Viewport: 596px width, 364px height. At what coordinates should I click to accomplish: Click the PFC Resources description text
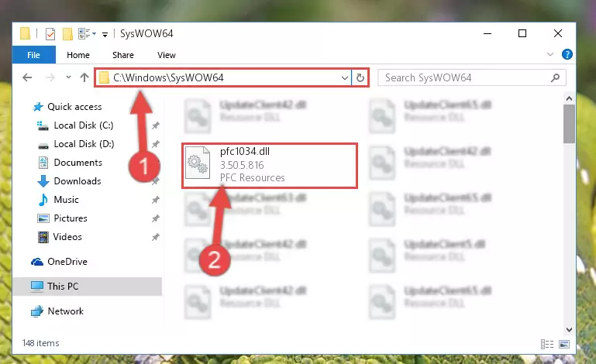[x=253, y=178]
